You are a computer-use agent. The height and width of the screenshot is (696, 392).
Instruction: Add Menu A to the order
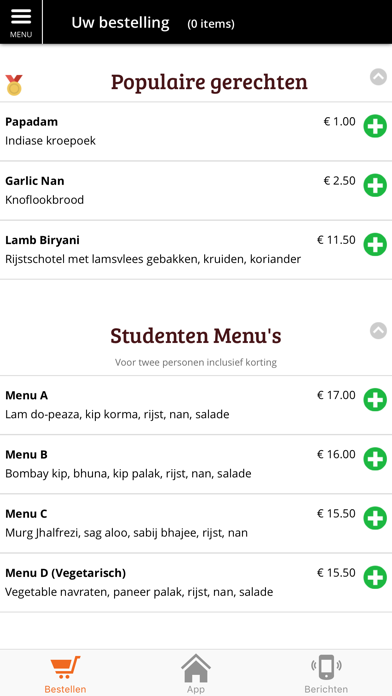point(375,399)
